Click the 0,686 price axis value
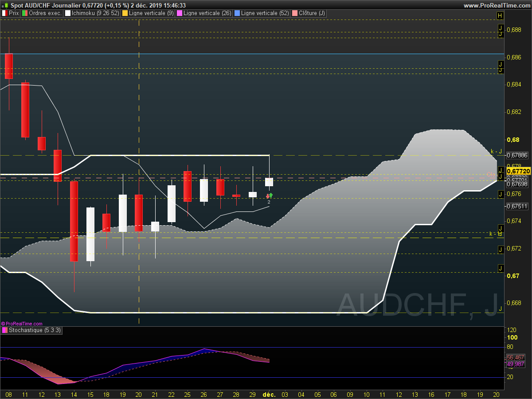Image resolution: width=532 pixels, height=399 pixels. tap(514, 57)
